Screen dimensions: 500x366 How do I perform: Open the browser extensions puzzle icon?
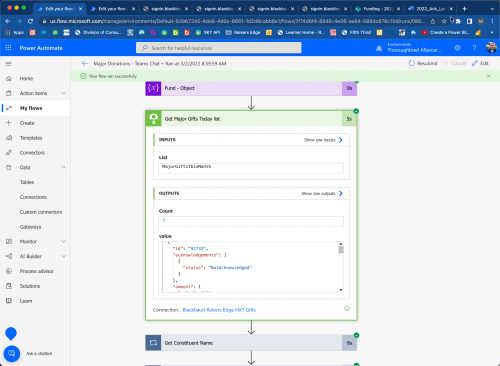coord(458,21)
